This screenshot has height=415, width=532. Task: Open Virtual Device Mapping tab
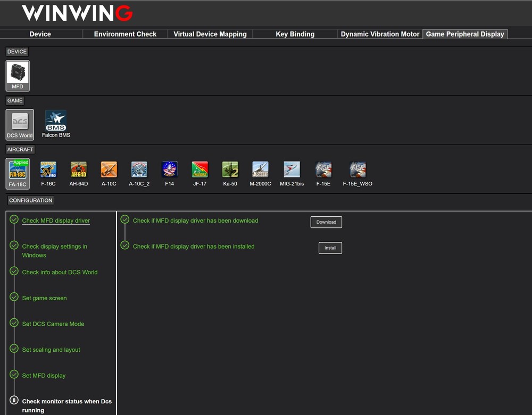pos(210,34)
